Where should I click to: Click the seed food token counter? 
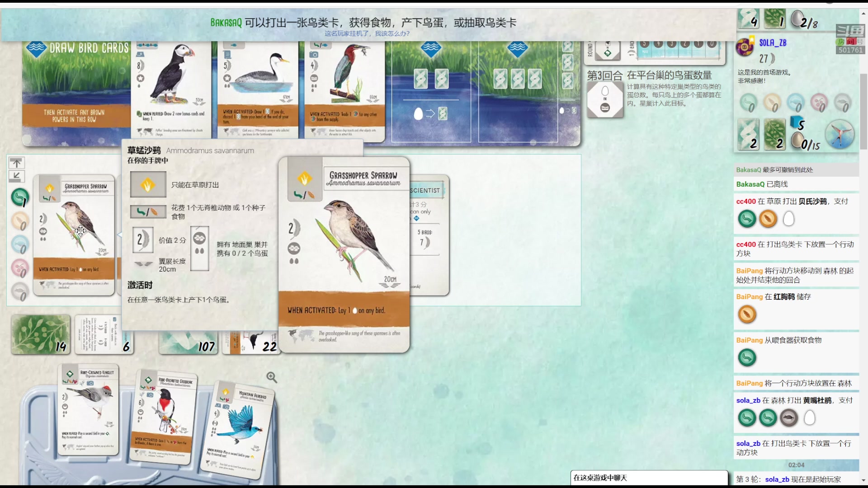point(19,221)
